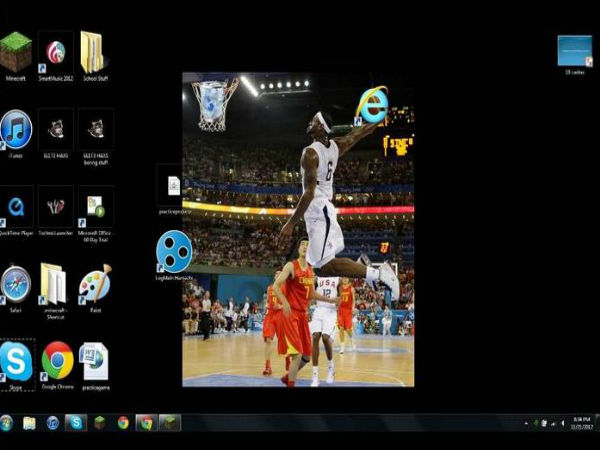Screen dimensions: 600x450
Task: Click the TechnicLauncher desktop icon
Action: 56,206
